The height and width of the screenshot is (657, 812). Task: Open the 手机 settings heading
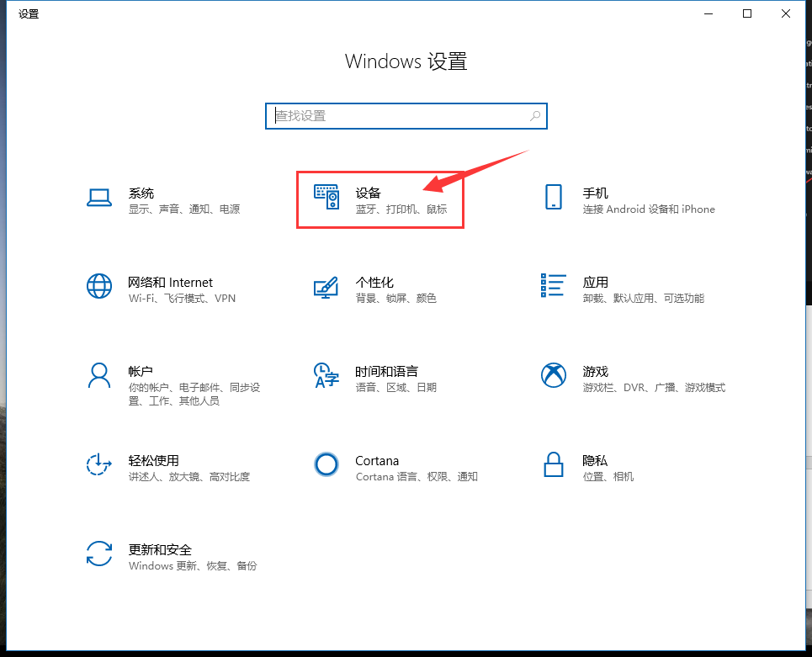coord(596,193)
